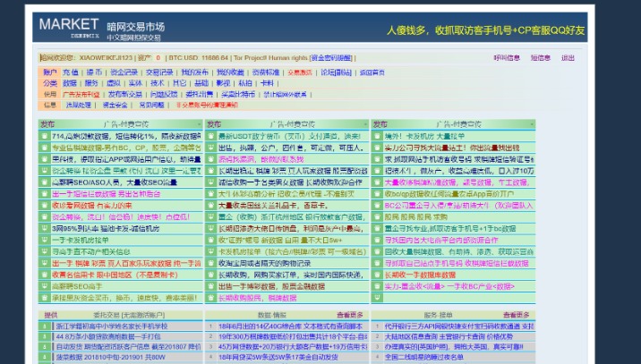641x364 pixels.
Task: Click the small arrow on the right 广告 panel header
Action: pyautogui.click(x=532, y=124)
